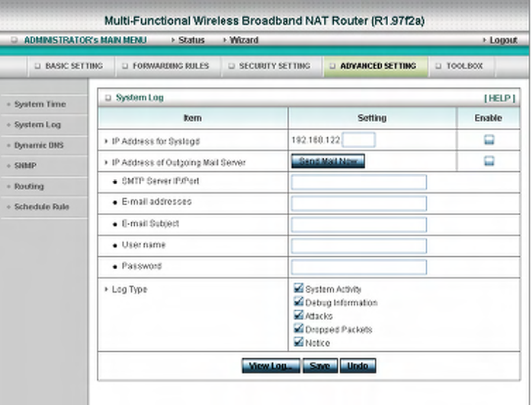The width and height of the screenshot is (532, 405).
Task: Open the Toolbox tab
Action: pyautogui.click(x=461, y=66)
